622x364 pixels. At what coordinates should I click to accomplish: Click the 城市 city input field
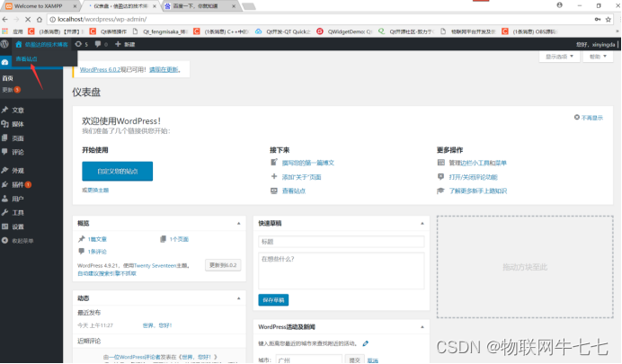click(x=308, y=360)
